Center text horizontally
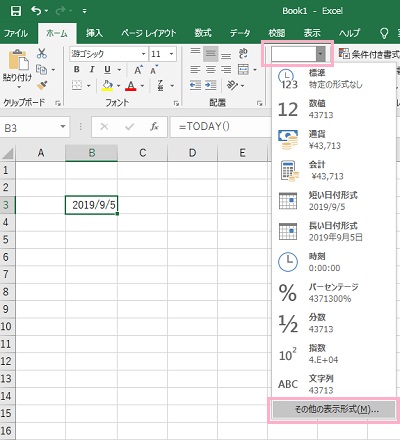400x440 pixels. [x=211, y=69]
